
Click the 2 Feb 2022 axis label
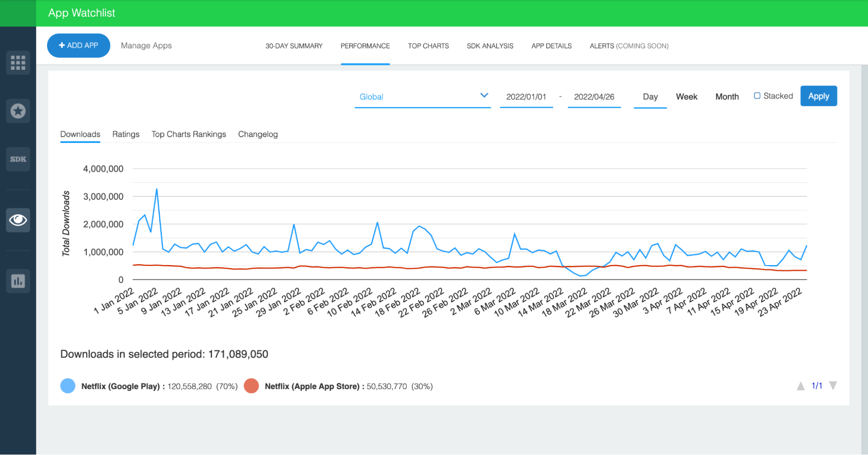(x=304, y=301)
